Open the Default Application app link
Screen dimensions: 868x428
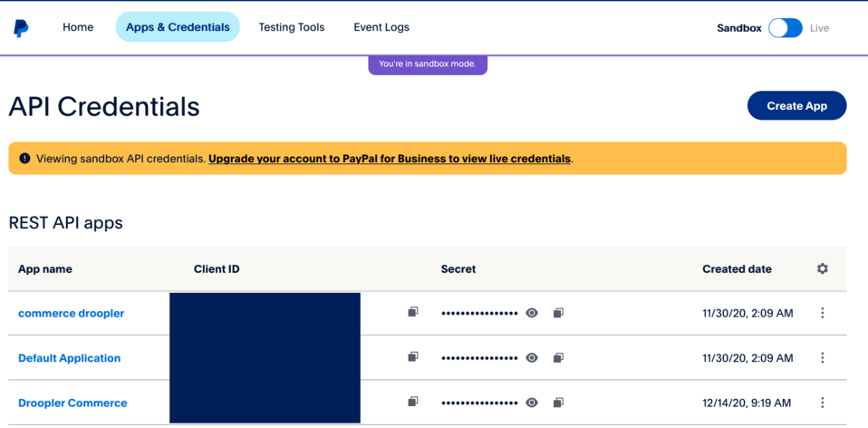69,358
